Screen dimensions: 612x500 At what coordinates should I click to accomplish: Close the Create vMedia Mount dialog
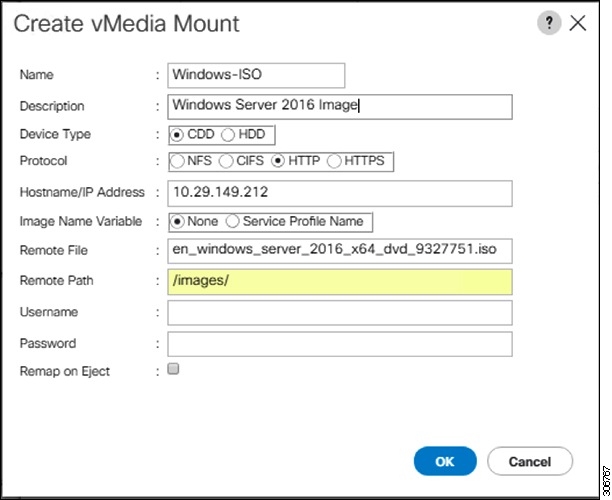[x=578, y=24]
